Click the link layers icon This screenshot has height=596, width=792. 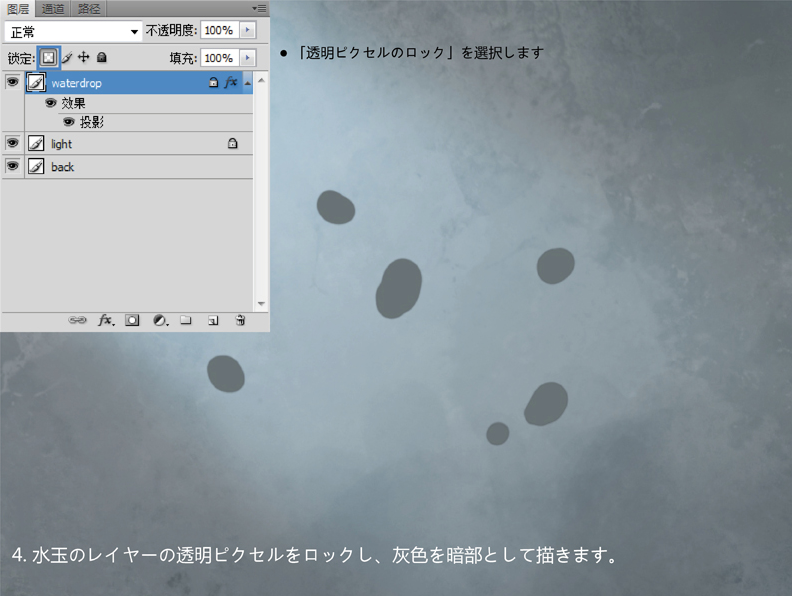[77, 320]
